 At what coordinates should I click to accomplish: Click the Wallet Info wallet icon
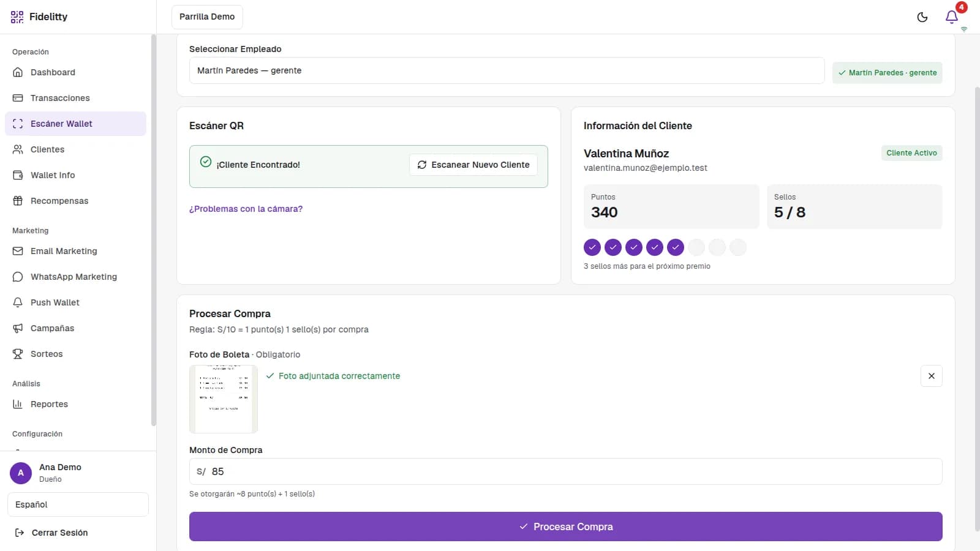(x=18, y=175)
